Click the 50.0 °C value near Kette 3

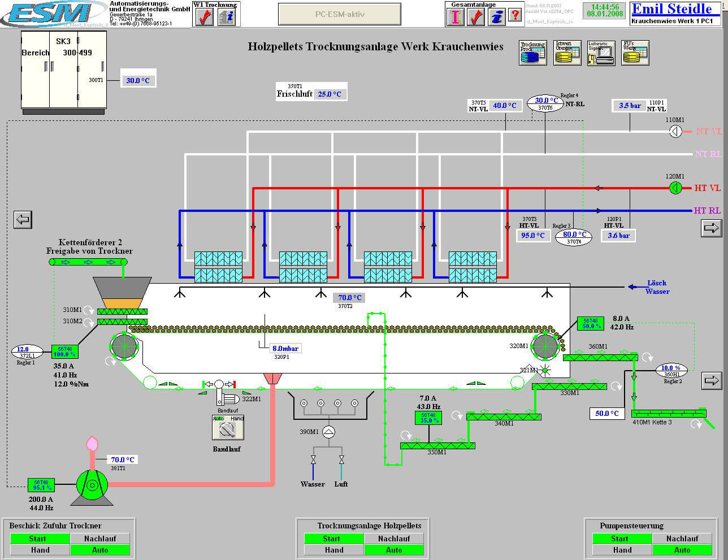tap(606, 414)
